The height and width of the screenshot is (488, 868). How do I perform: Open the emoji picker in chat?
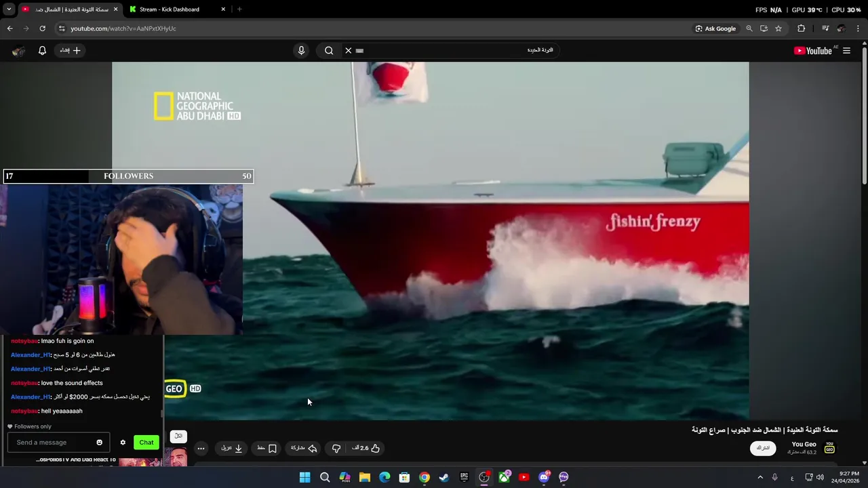(99, 443)
